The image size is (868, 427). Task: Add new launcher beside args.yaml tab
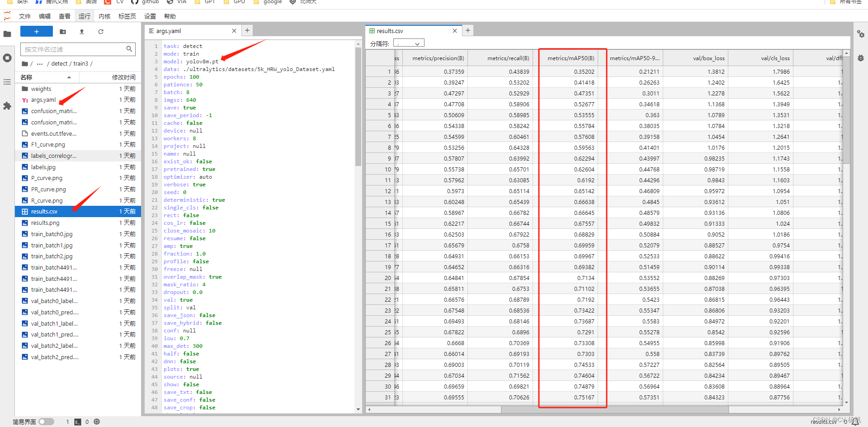[x=247, y=30]
